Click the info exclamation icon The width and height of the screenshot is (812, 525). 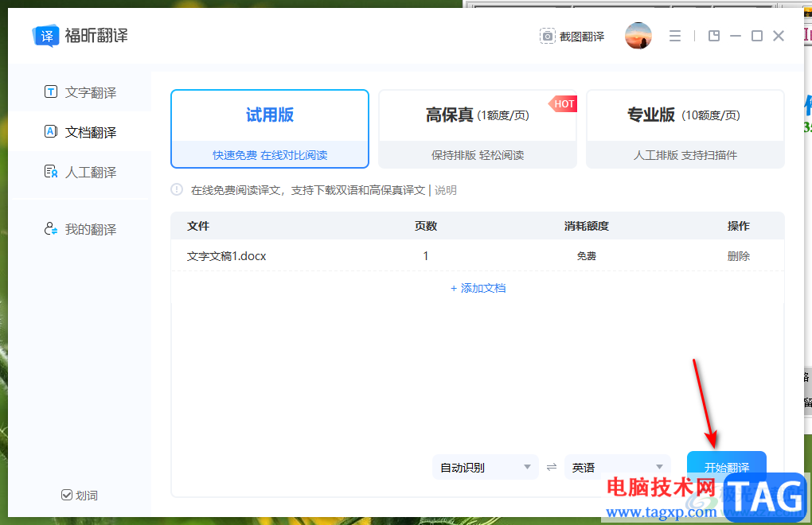click(x=177, y=189)
